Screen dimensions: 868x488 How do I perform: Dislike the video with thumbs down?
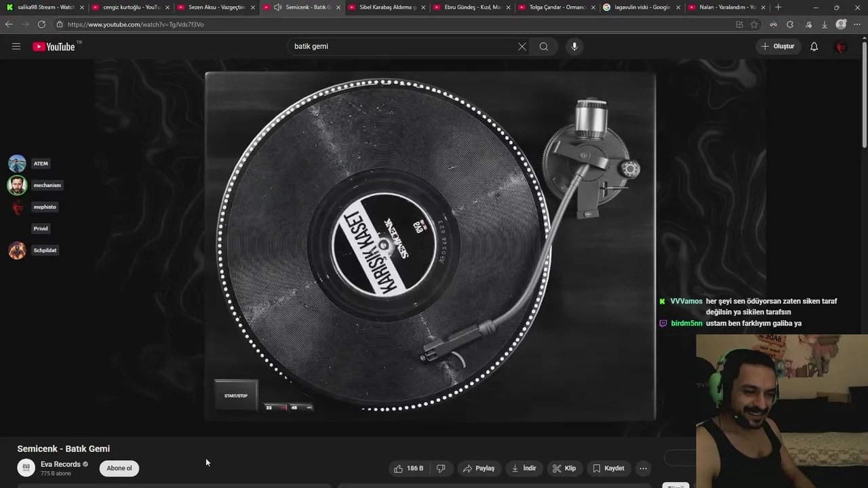pyautogui.click(x=441, y=468)
